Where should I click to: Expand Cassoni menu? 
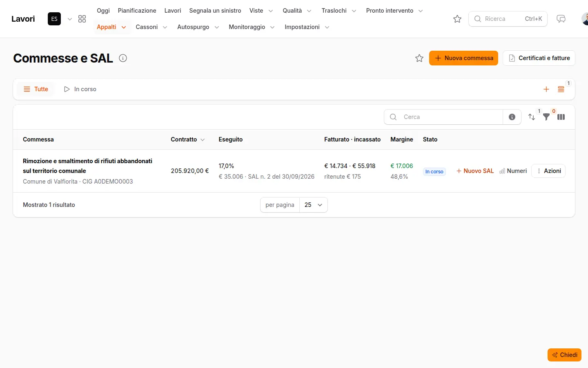tap(151, 27)
